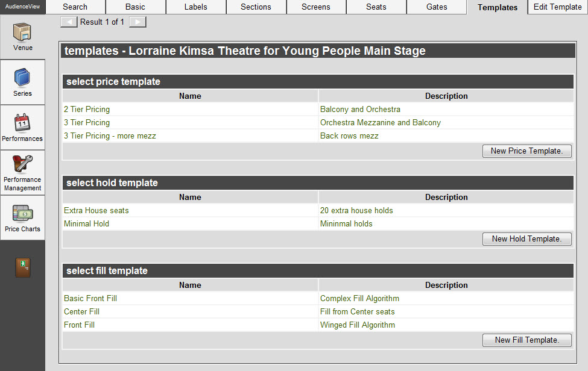This screenshot has height=371, width=588.
Task: Open the Extra House seats hold template
Action: point(96,210)
